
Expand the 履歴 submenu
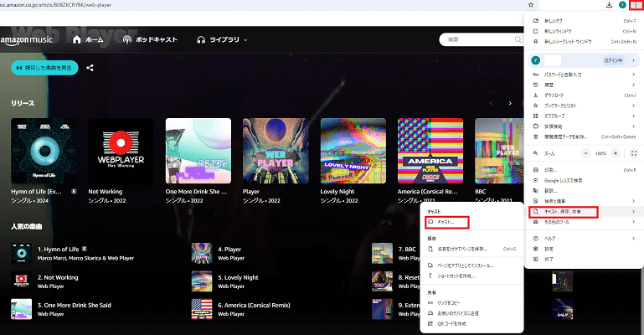584,85
